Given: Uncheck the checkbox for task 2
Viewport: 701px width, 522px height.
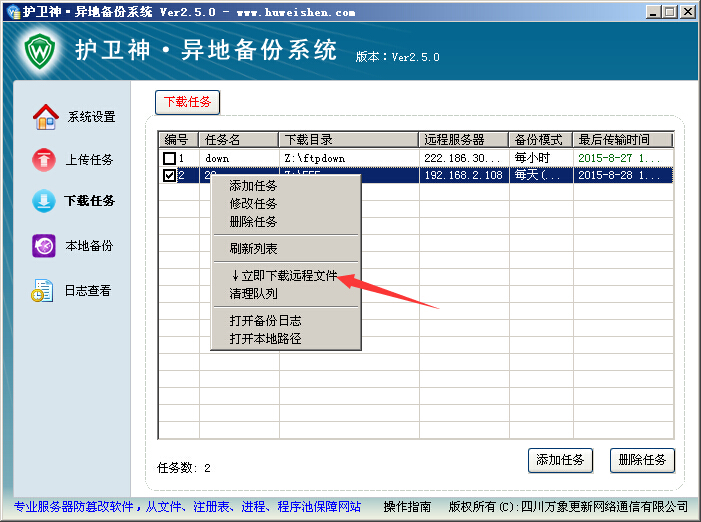Looking at the screenshot, I should click(169, 175).
